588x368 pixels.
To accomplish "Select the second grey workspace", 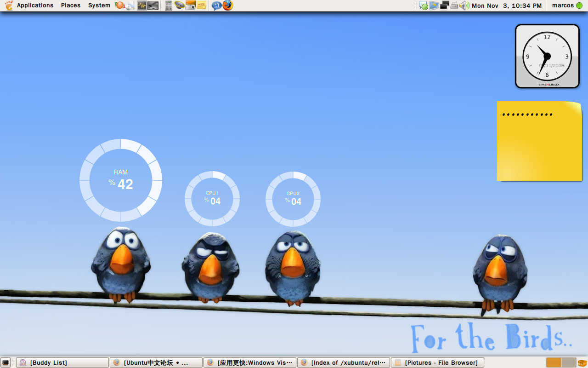I will coord(569,362).
